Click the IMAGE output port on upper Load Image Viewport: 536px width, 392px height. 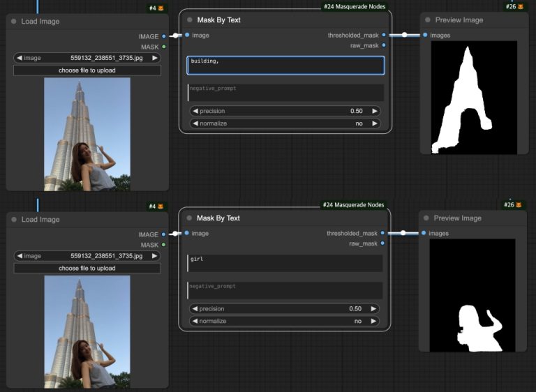(164, 36)
